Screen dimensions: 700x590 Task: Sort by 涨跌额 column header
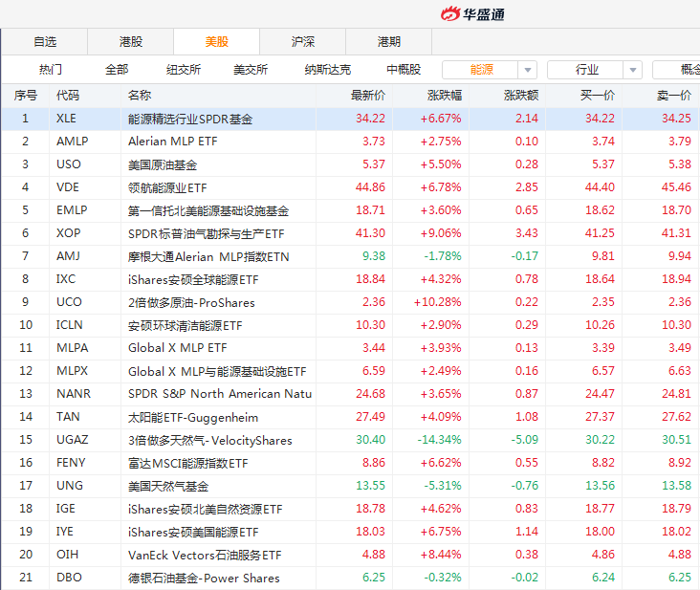[x=521, y=96]
